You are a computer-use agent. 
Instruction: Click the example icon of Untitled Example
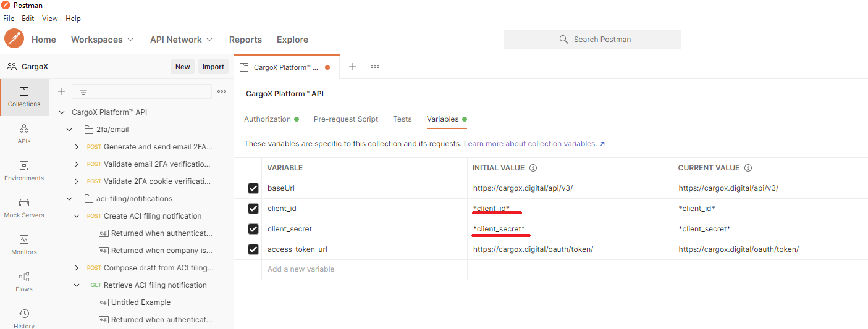[x=104, y=302]
